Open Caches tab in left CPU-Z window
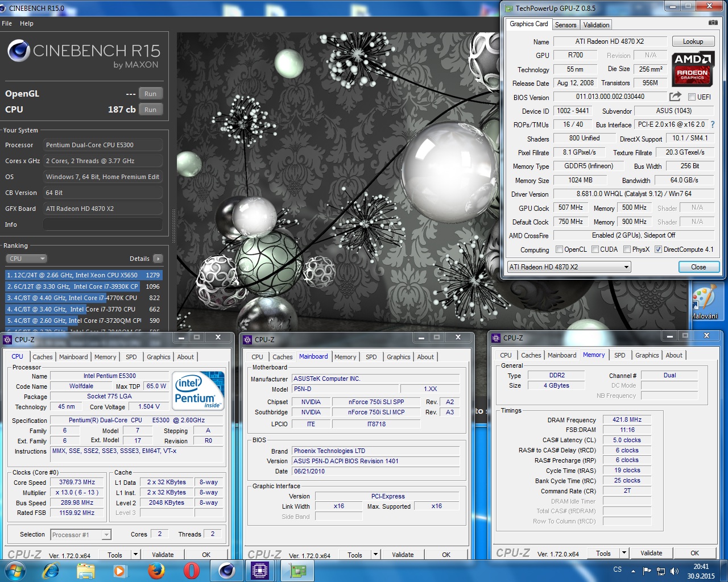The image size is (728, 582). (x=43, y=357)
